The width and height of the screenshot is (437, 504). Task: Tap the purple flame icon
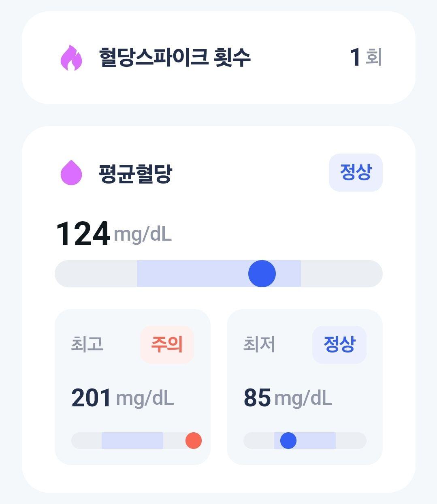pyautogui.click(x=71, y=58)
